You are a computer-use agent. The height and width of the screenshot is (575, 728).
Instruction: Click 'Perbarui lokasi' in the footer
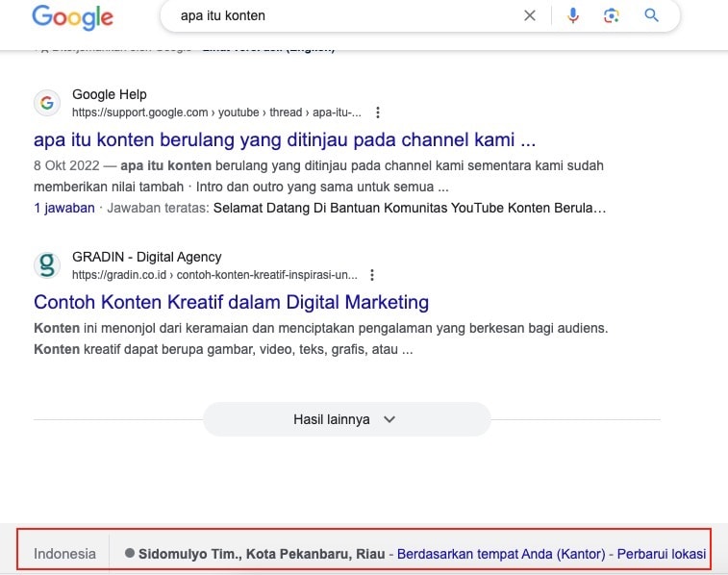[661, 554]
